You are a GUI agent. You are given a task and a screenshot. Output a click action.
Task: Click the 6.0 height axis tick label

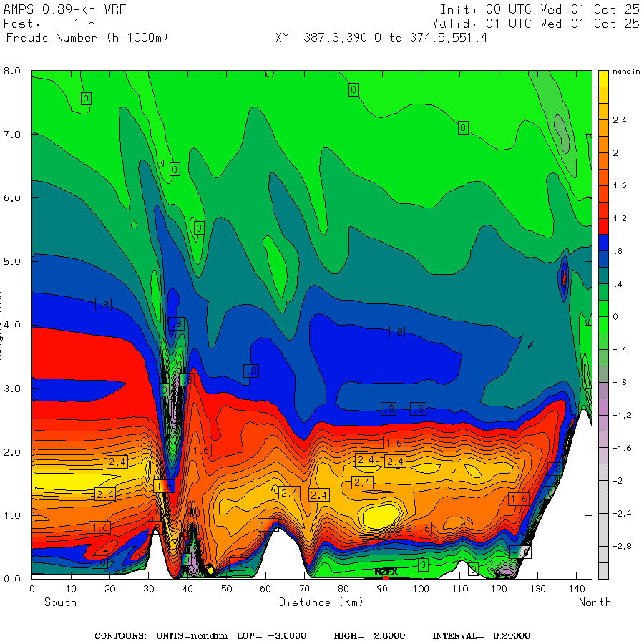12,198
